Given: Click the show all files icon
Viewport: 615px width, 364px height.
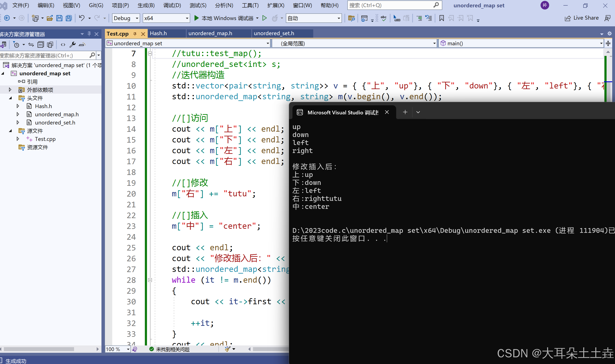Looking at the screenshot, I should [50, 45].
